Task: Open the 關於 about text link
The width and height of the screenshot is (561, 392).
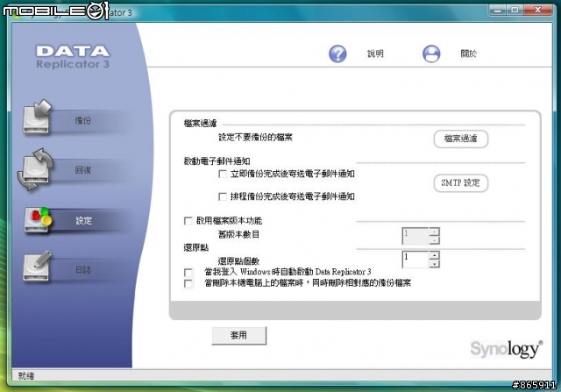Action: [x=468, y=53]
